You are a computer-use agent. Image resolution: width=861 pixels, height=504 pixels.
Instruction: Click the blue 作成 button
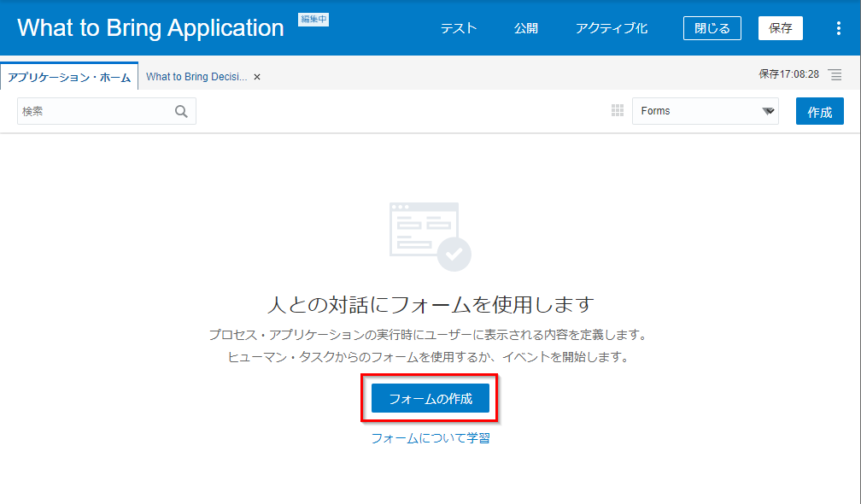(x=819, y=112)
